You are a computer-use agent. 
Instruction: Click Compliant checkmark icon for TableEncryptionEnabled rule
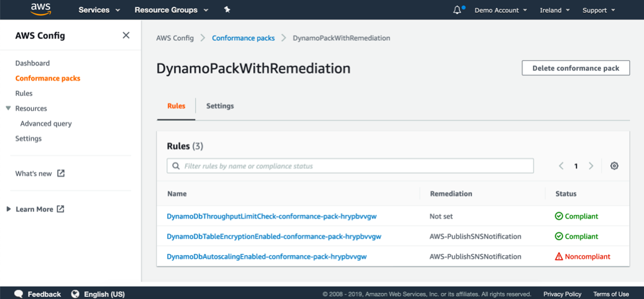pyautogui.click(x=559, y=236)
